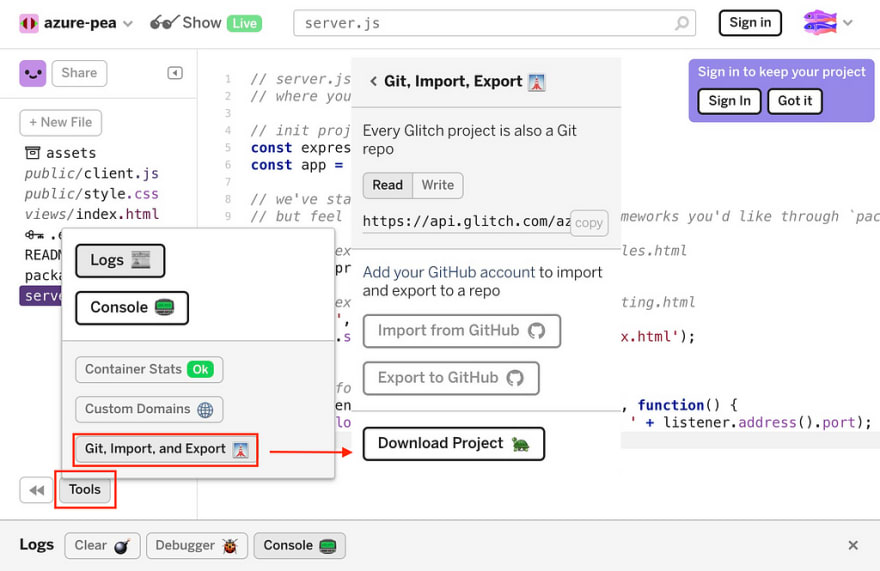Open the Debugger button
880x571 pixels.
[197, 546]
